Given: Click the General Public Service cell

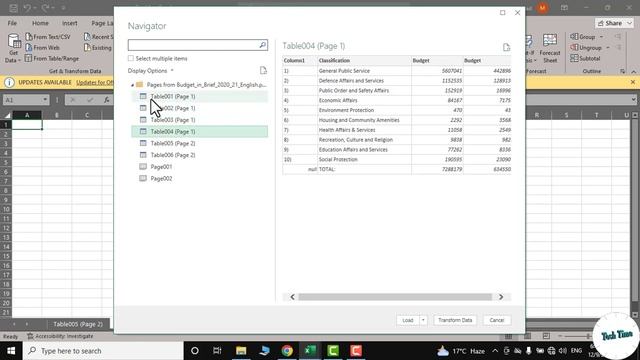Looking at the screenshot, I should (x=364, y=71).
